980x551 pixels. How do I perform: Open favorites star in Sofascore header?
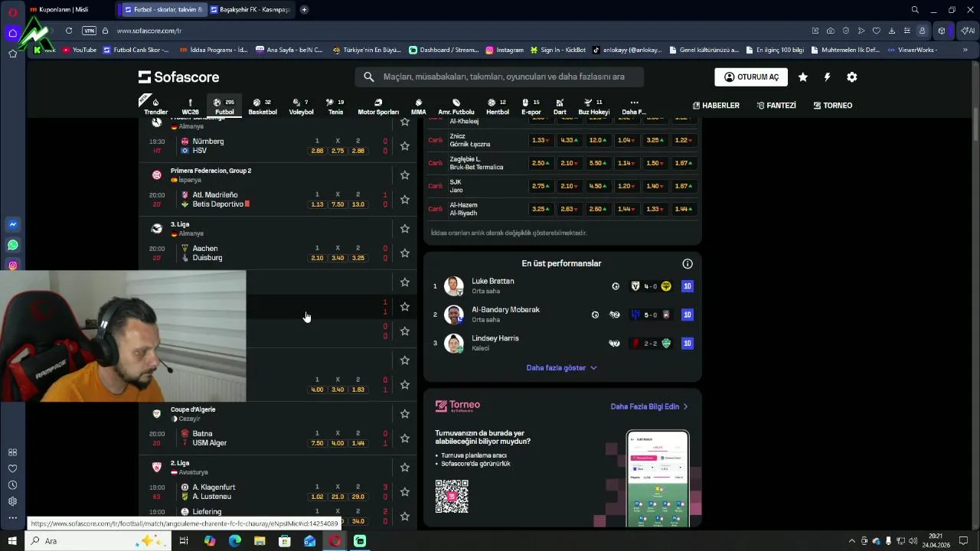point(802,77)
